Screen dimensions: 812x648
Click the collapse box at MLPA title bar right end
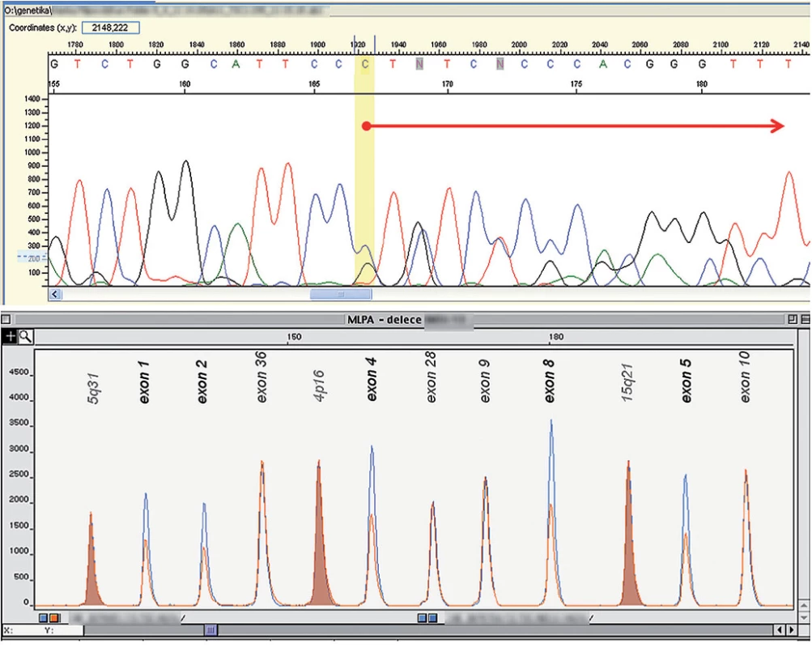pos(806,319)
